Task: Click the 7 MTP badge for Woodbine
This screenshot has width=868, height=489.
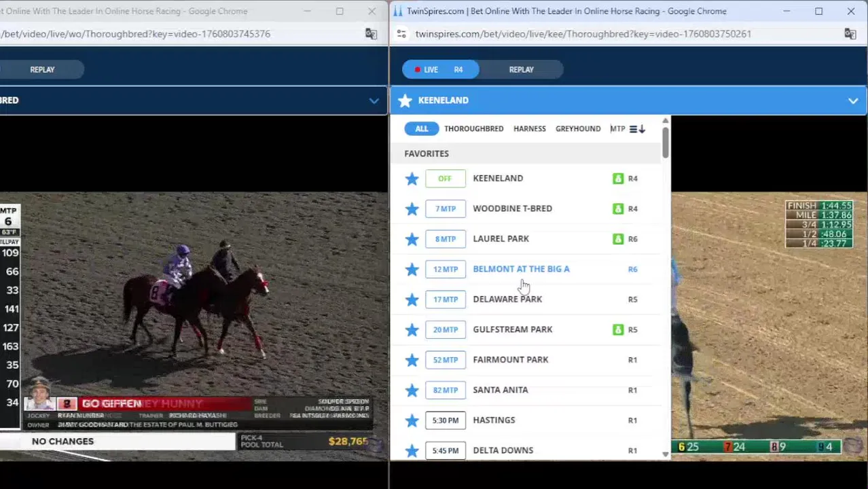Action: click(446, 209)
